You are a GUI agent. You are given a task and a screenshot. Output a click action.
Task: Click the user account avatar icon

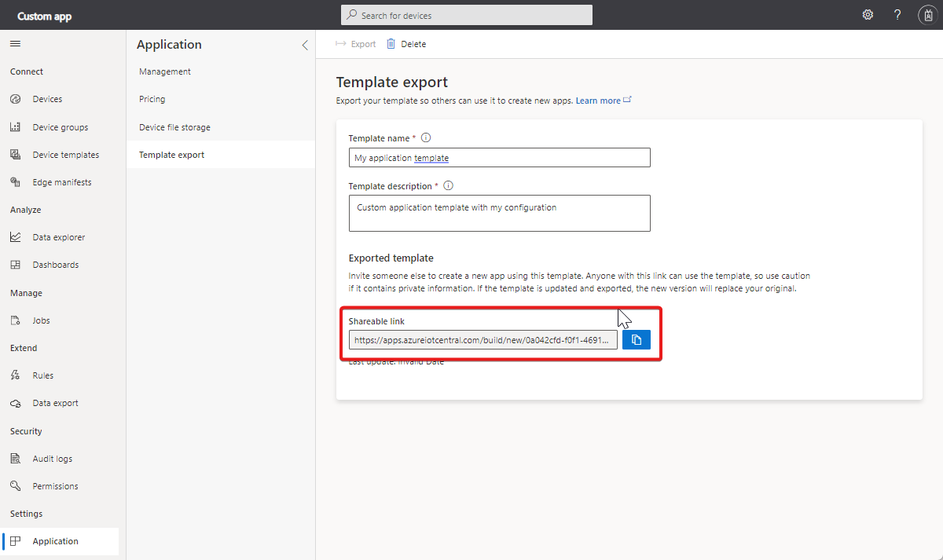[x=926, y=15]
